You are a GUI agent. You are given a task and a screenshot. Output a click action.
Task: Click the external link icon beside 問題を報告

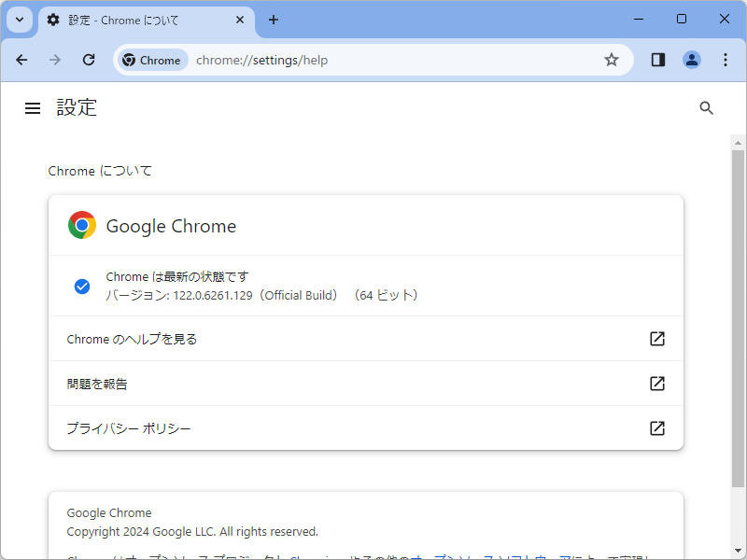tap(656, 384)
